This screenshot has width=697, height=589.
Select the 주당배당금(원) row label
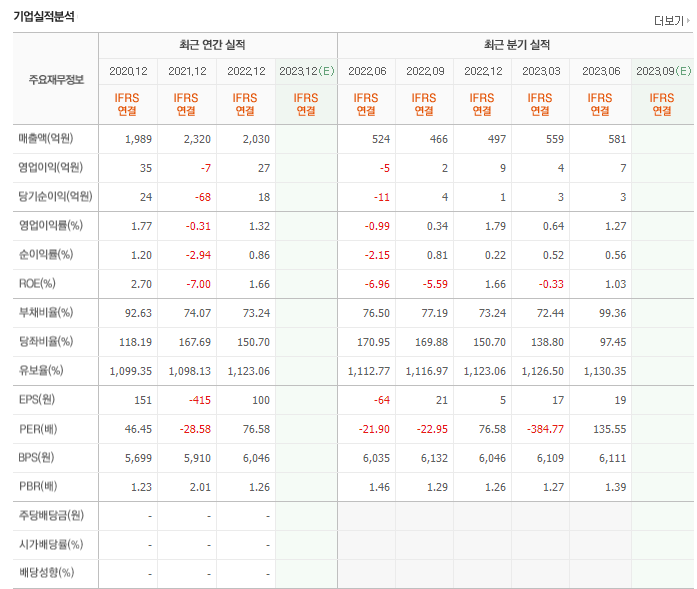[51, 515]
